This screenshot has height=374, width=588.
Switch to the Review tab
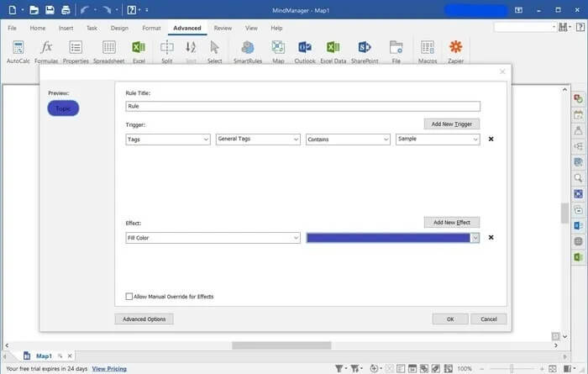[x=223, y=28]
